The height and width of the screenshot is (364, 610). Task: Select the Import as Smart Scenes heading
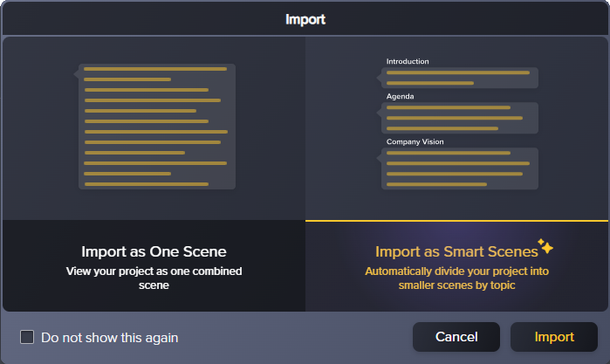click(x=456, y=251)
